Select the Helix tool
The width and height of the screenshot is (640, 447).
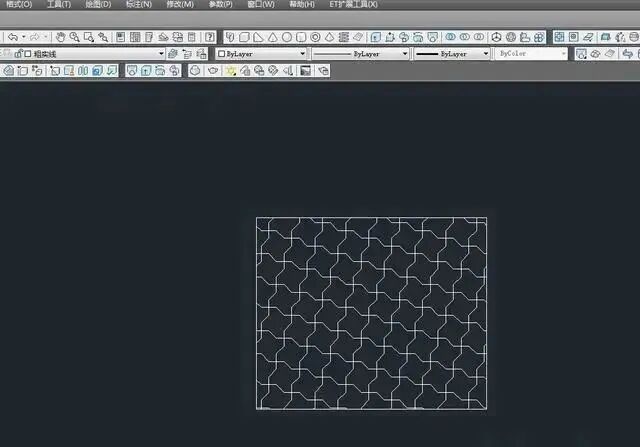344,37
